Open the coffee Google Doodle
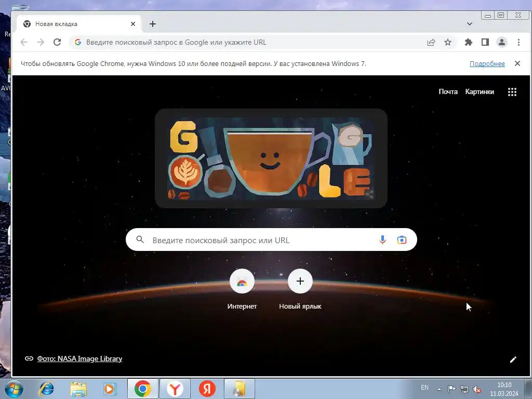This screenshot has height=399, width=532. pyautogui.click(x=271, y=158)
